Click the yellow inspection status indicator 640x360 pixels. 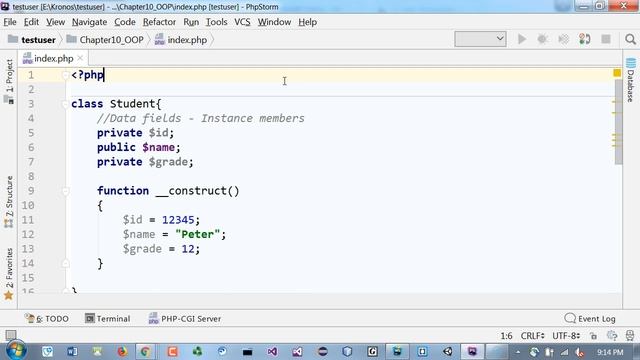click(x=617, y=73)
